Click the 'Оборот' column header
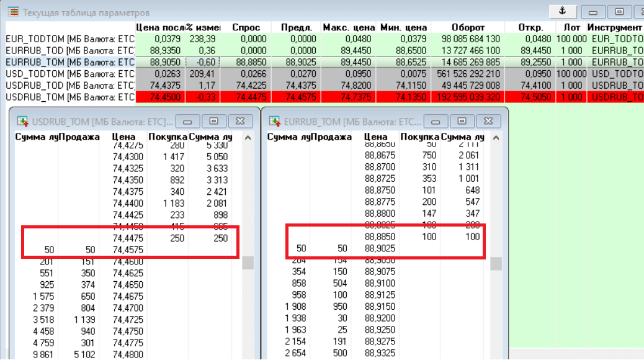Viewport: 644px width, 360px height. (468, 27)
